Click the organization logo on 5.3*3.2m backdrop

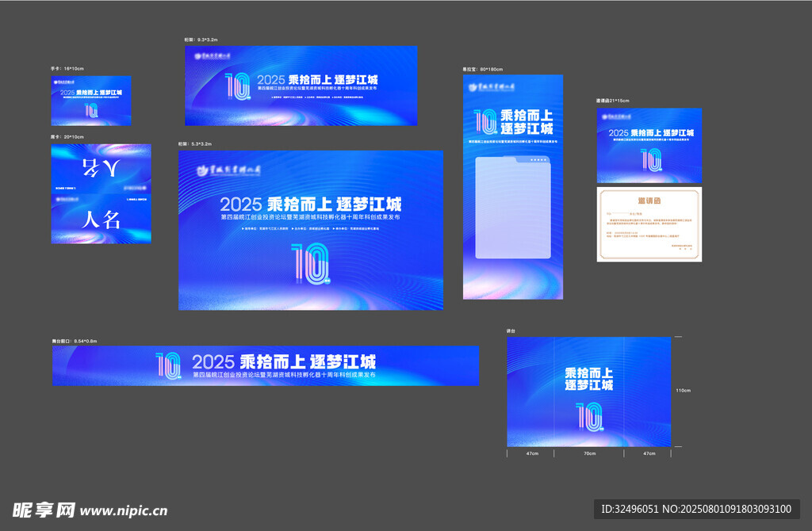click(228, 170)
